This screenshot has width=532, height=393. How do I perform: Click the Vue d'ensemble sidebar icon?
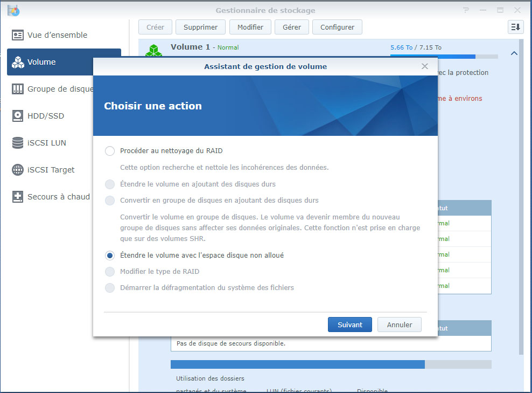pos(18,35)
